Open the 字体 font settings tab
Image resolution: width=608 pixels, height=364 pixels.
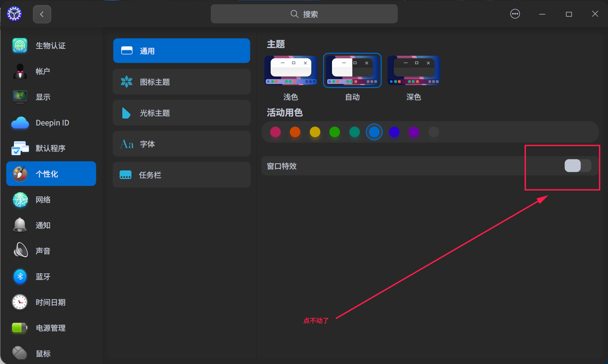coord(182,144)
